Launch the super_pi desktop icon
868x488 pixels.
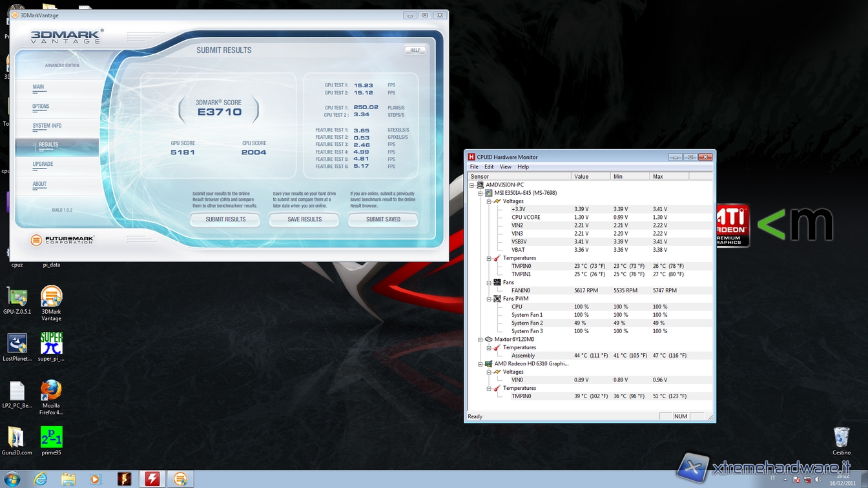[x=51, y=344]
